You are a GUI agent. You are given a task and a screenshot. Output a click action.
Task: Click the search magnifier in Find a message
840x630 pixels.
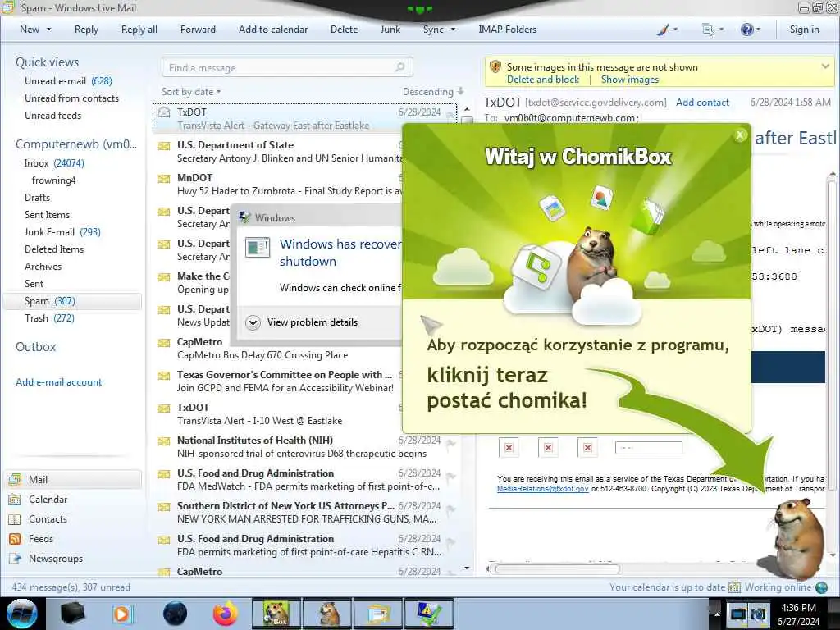[399, 67]
